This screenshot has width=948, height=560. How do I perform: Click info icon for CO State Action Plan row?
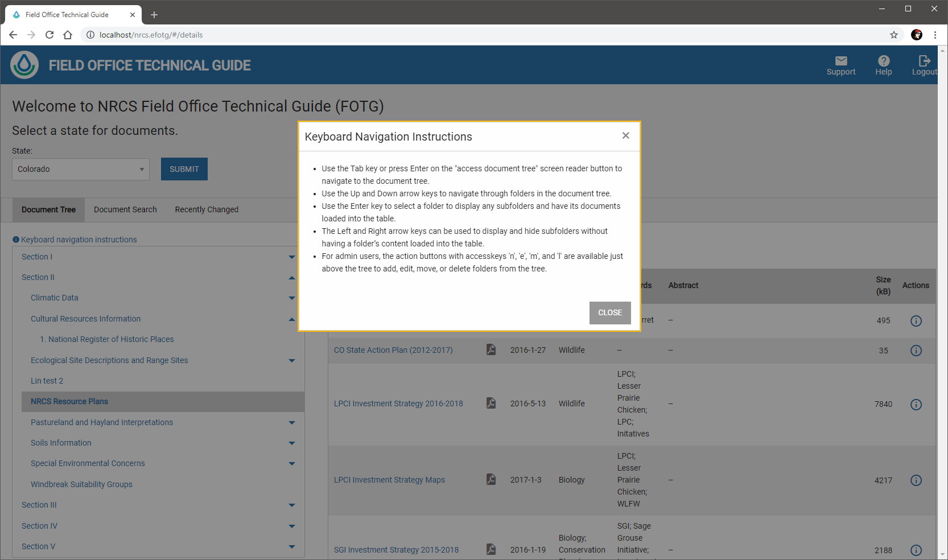tap(916, 351)
